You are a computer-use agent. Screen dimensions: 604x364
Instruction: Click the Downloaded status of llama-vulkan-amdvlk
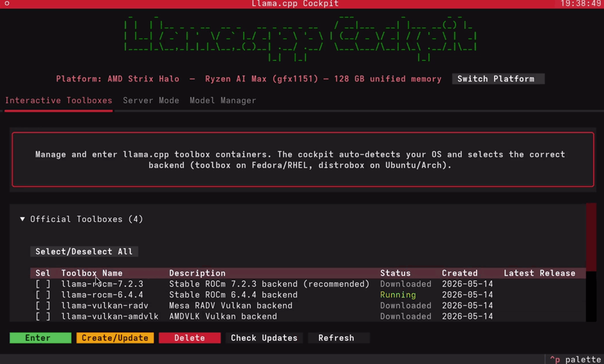[406, 317]
